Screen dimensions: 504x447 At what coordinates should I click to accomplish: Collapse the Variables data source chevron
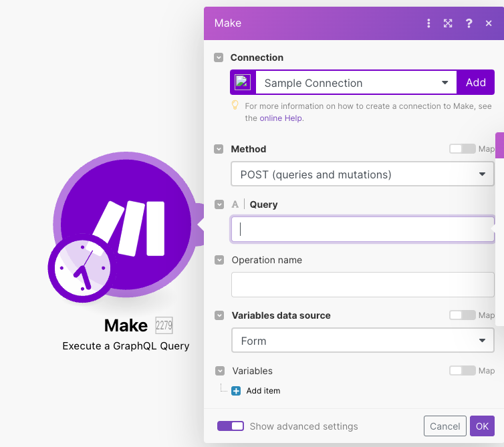219,315
